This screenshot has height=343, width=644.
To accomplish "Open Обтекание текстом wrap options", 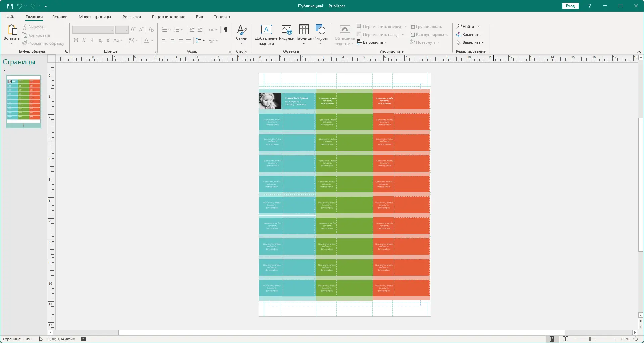I will pos(344,35).
